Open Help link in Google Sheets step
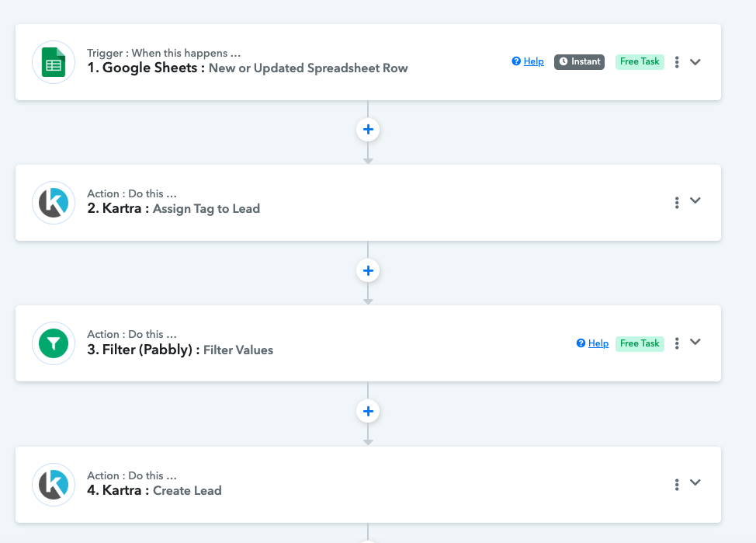Viewport: 756px width, 543px height. 534,61
